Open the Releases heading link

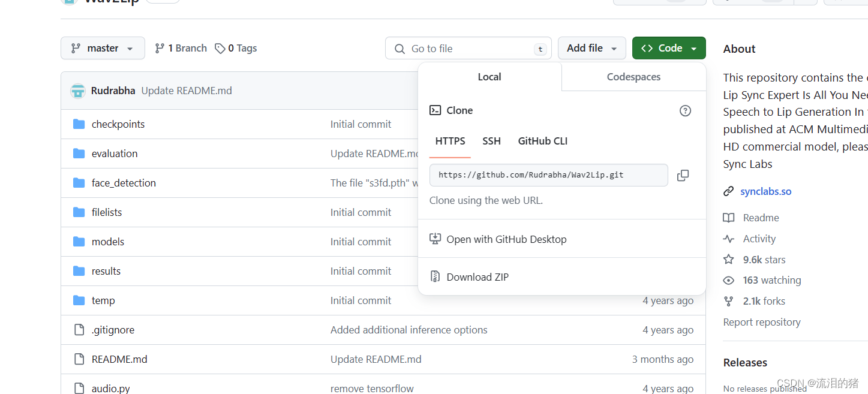coord(745,362)
